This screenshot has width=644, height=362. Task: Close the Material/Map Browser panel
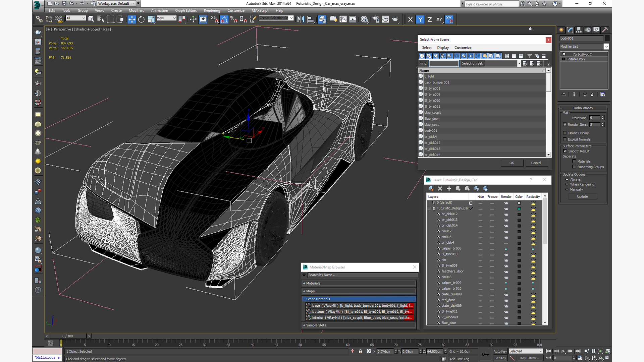point(415,267)
